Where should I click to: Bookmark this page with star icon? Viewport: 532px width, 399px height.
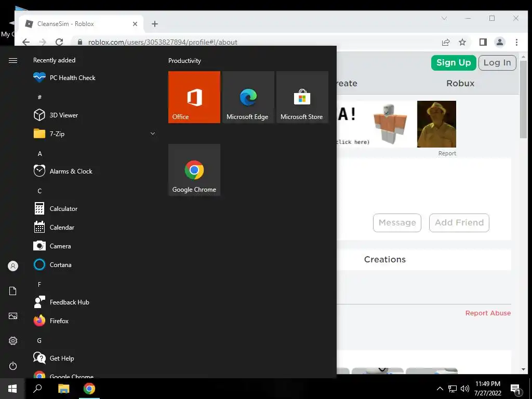click(x=462, y=42)
